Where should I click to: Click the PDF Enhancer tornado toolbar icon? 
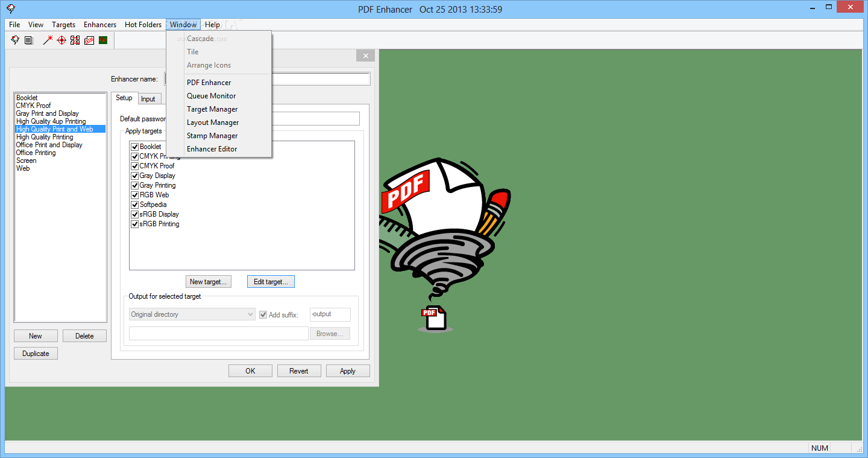(x=15, y=40)
